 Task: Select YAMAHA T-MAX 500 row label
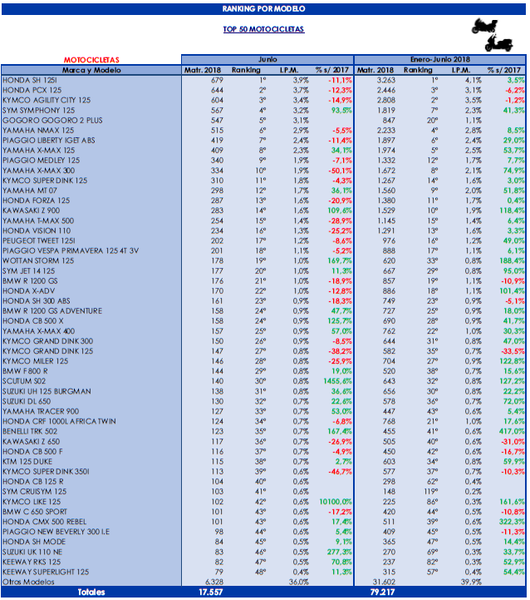(x=38, y=221)
